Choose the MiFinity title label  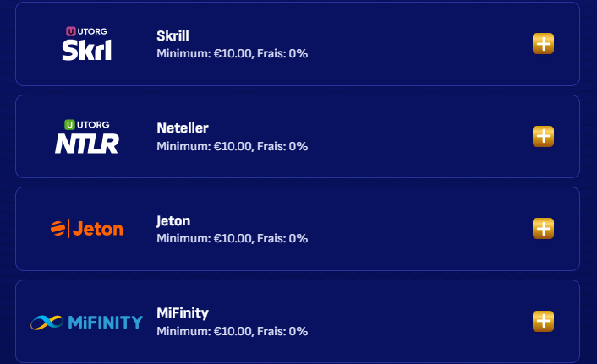click(x=183, y=313)
